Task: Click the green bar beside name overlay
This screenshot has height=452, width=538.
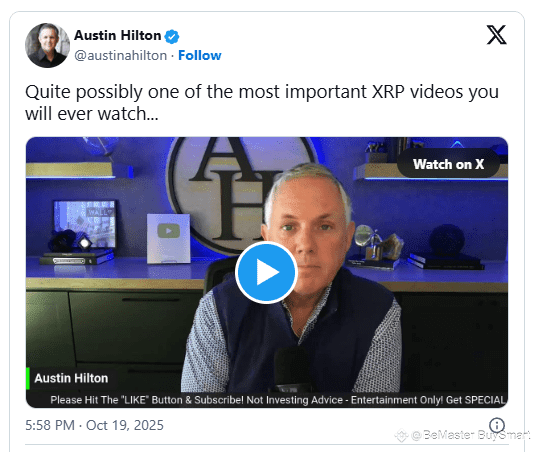Action: click(28, 378)
